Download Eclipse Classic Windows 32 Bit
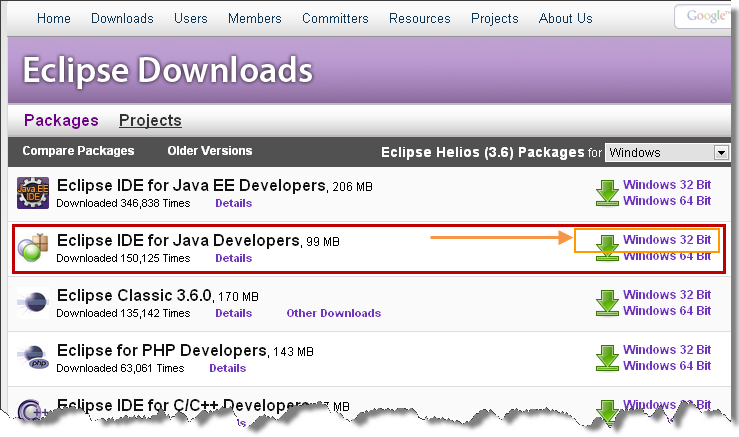Image resolution: width=739 pixels, height=437 pixels. tap(667, 295)
